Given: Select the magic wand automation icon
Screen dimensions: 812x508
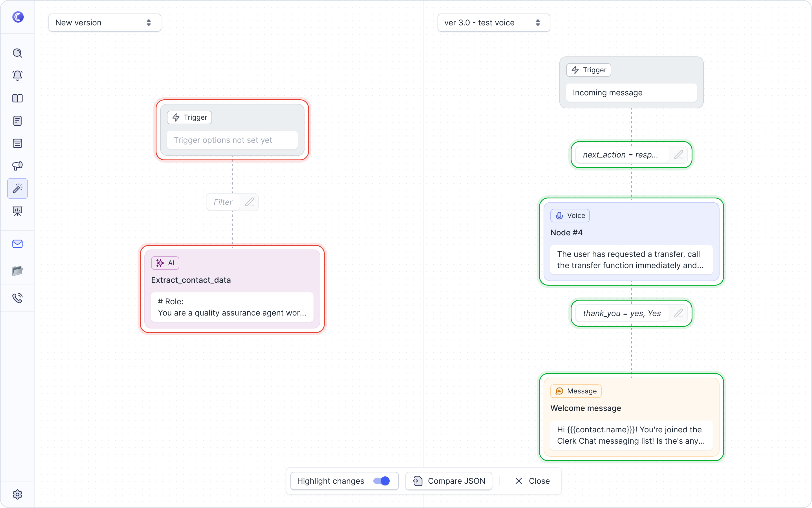Looking at the screenshot, I should [x=17, y=189].
